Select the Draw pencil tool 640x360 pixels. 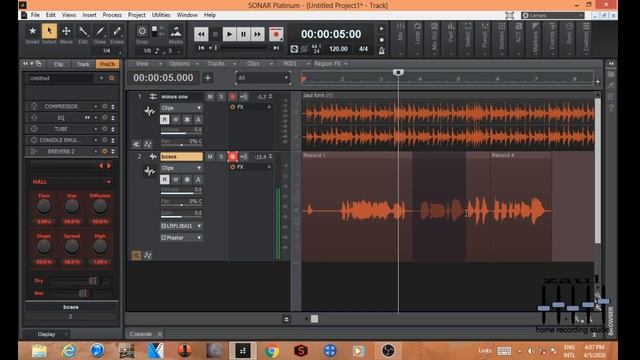pyautogui.click(x=100, y=31)
